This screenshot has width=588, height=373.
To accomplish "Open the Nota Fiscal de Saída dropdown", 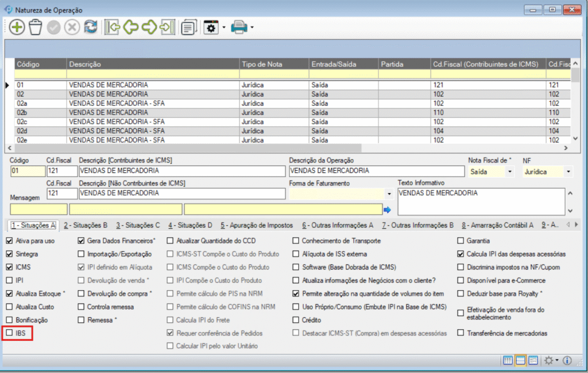I will coord(509,171).
